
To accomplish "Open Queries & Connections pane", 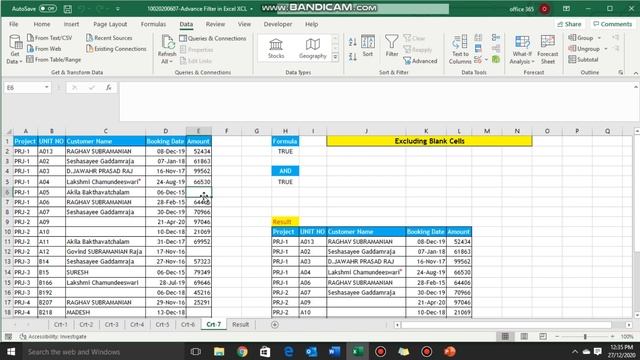I will (x=213, y=38).
